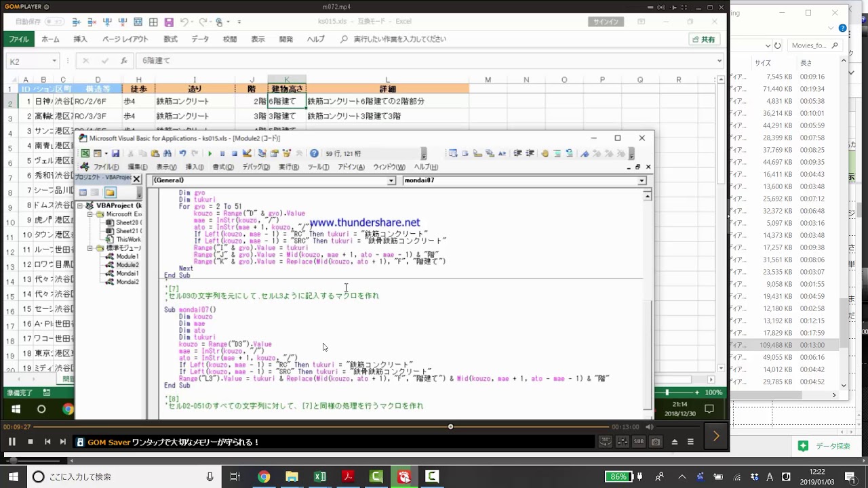Open the デバッグ menu in the VBA editor
The image size is (868, 488).
(256, 167)
